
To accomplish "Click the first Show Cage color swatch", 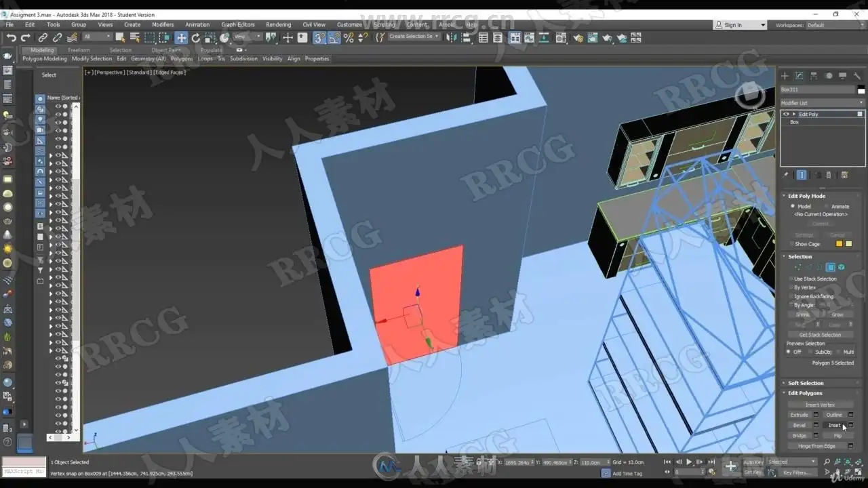I will click(839, 244).
